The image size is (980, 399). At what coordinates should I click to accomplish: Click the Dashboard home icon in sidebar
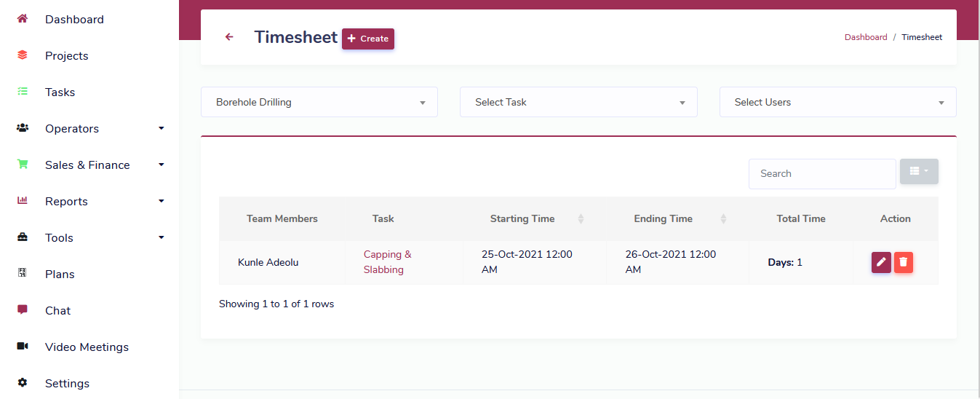23,19
